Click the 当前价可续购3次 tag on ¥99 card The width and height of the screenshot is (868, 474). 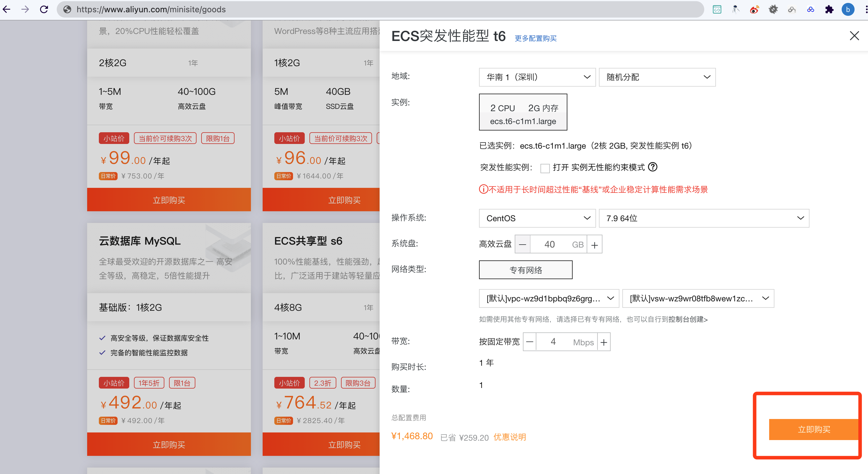coord(165,138)
